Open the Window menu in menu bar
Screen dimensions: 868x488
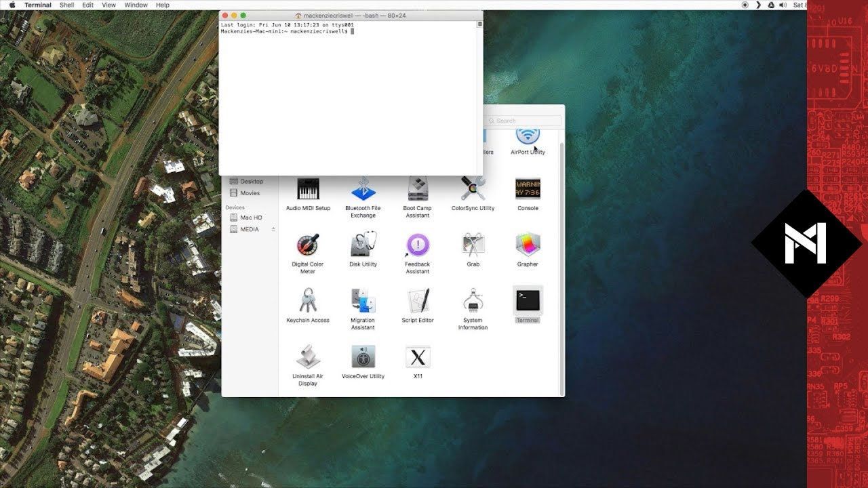136,5
